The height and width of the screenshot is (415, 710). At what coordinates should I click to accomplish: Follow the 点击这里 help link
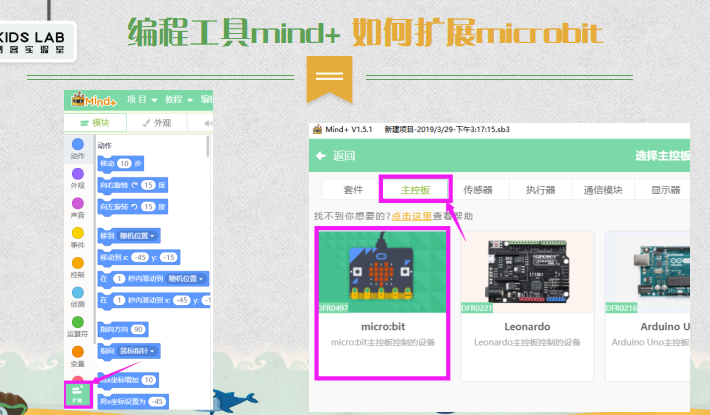(x=412, y=216)
